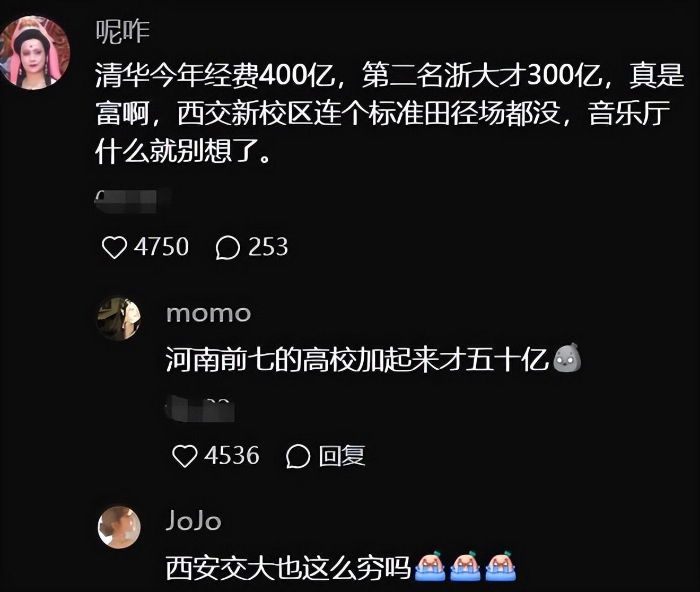Click the 呢咋 username

122,32
